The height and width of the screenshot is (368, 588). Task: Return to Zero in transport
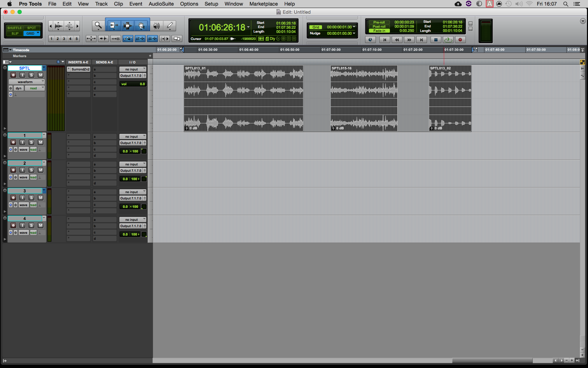pyautogui.click(x=385, y=40)
